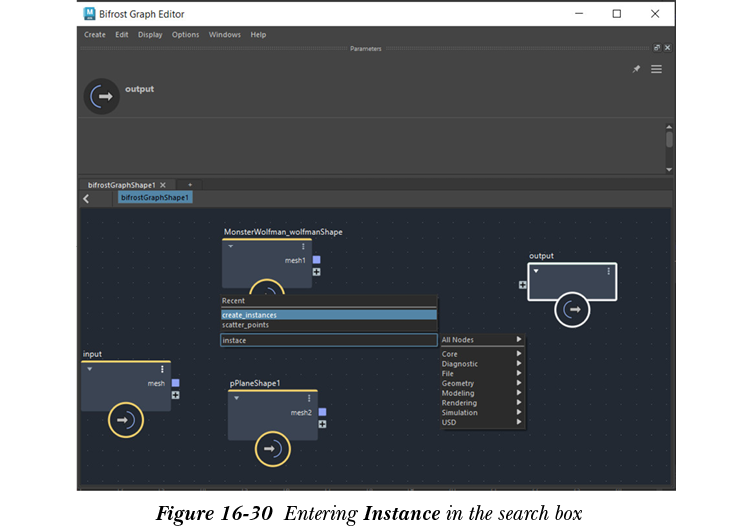Click the plus port on MonsterWolfman node

[317, 272]
